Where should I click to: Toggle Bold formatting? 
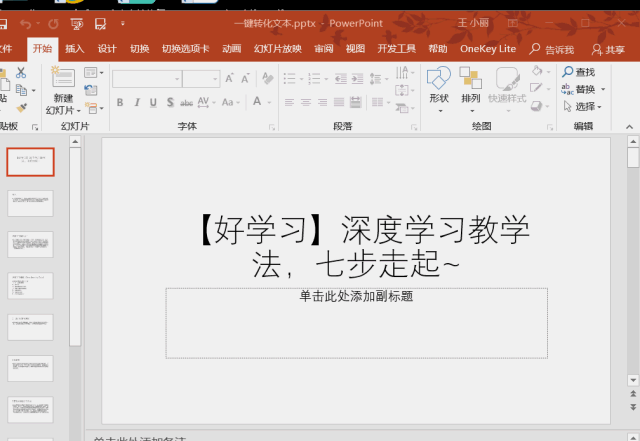pos(120,102)
